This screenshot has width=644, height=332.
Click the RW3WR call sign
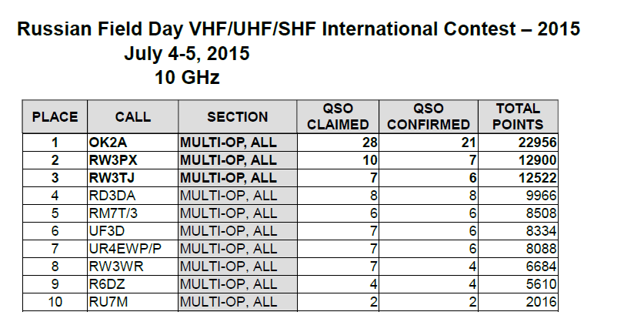click(x=116, y=267)
